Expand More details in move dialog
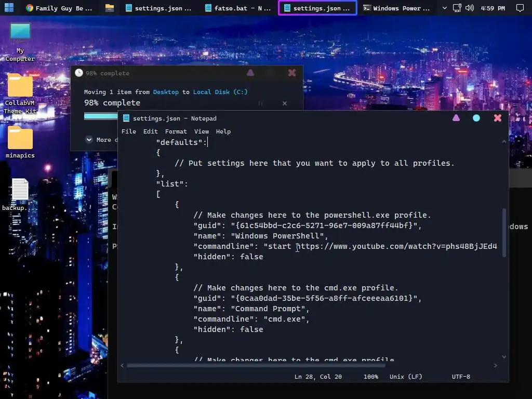 click(x=102, y=140)
